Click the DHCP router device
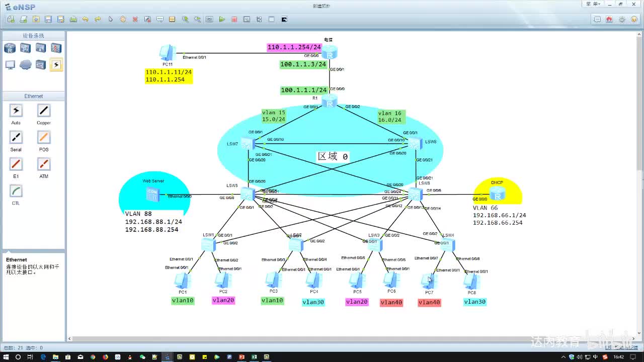Image resolution: width=644 pixels, height=362 pixels. 497,194
